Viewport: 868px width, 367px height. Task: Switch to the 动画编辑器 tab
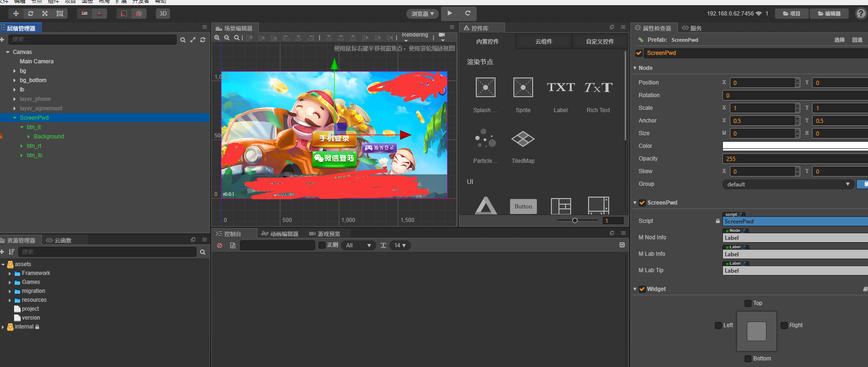pyautogui.click(x=280, y=234)
